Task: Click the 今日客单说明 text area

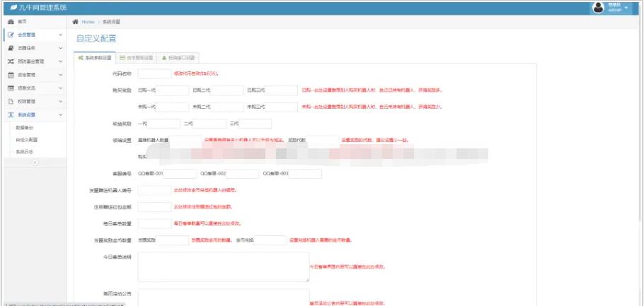Action: tap(223, 267)
